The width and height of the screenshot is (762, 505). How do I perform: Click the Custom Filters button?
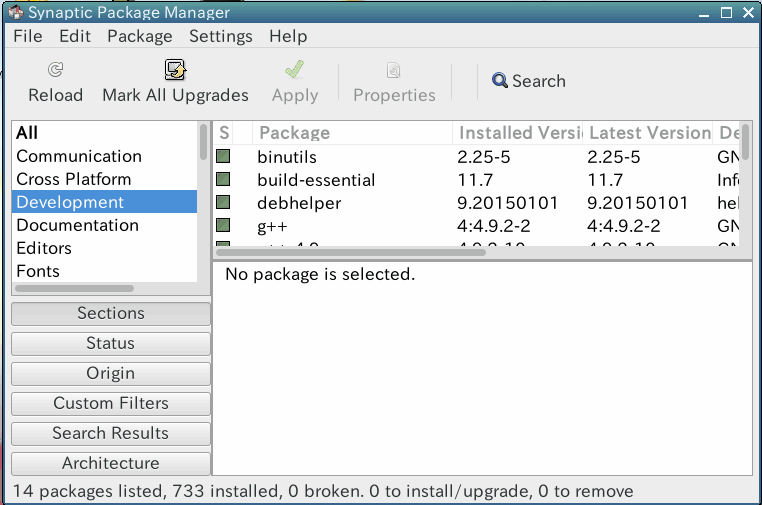pos(111,403)
